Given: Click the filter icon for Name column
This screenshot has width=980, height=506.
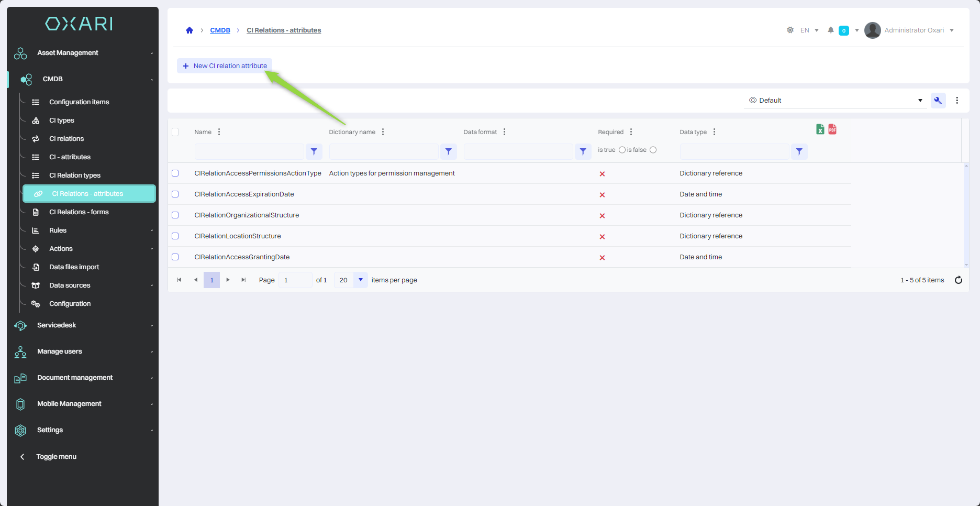Looking at the screenshot, I should [314, 151].
